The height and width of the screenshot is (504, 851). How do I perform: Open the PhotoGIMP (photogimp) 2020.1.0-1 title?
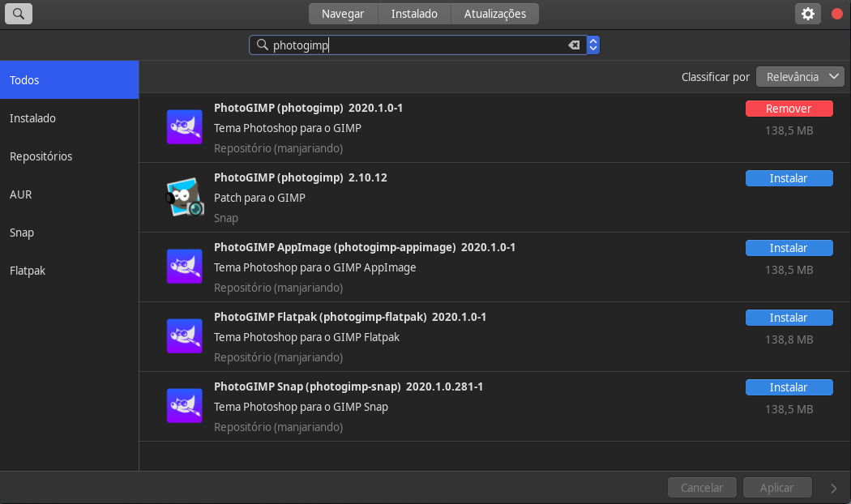[x=308, y=108]
